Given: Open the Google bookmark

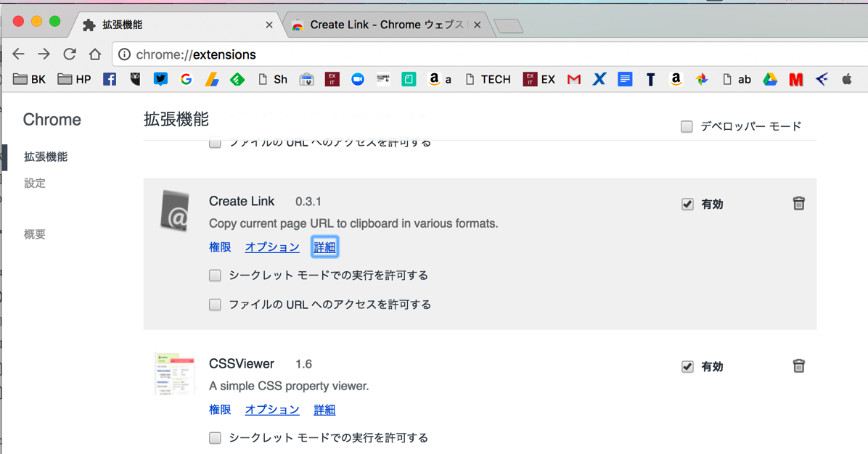Looking at the screenshot, I should (x=186, y=79).
